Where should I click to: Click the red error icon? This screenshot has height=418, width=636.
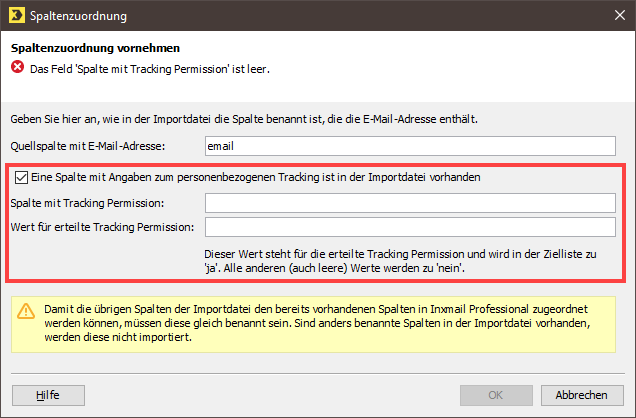(17, 67)
